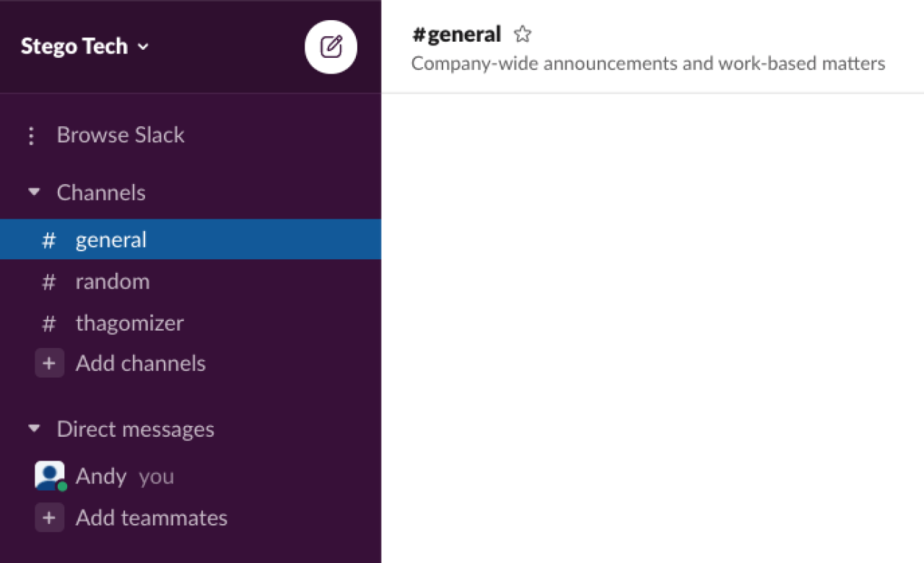This screenshot has height=563, width=924.
Task: Click the #general channel title
Action: coord(456,34)
